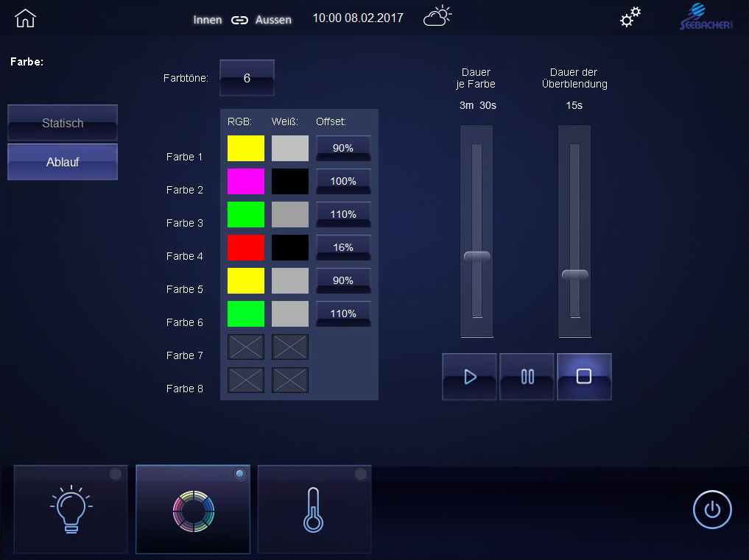Pause the color sequence
Viewport: 749px width, 560px height.
[527, 377]
